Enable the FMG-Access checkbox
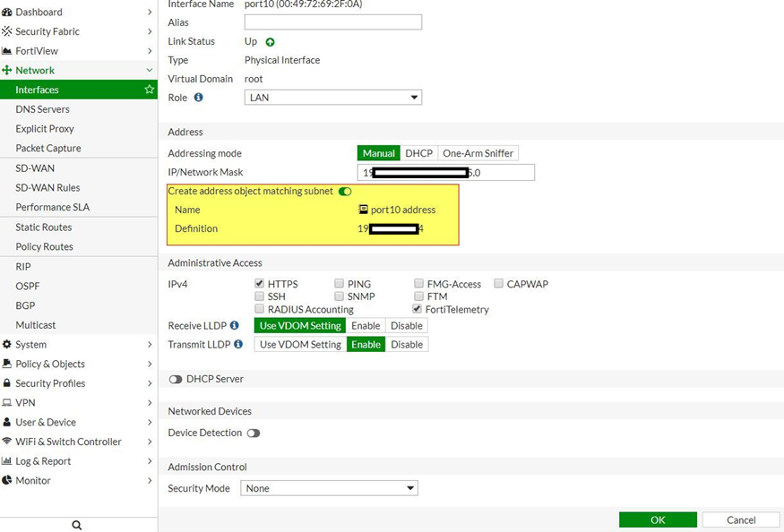 coord(418,284)
